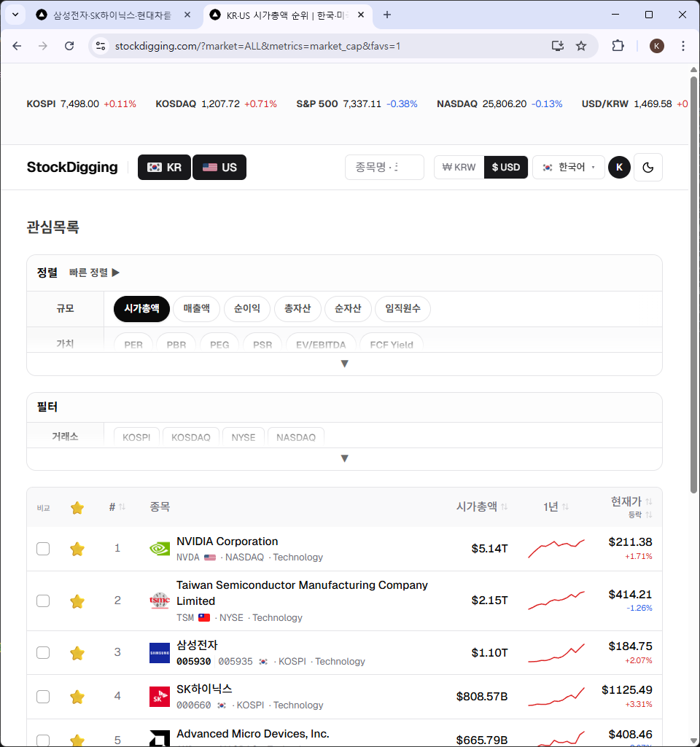
Task: Click the 005935 preferred share code
Action: point(236,661)
